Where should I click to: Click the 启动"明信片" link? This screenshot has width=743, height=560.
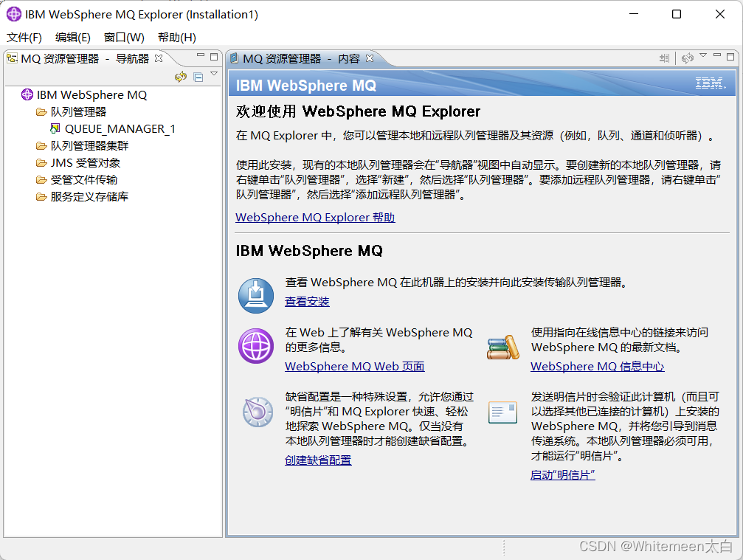tap(562, 474)
